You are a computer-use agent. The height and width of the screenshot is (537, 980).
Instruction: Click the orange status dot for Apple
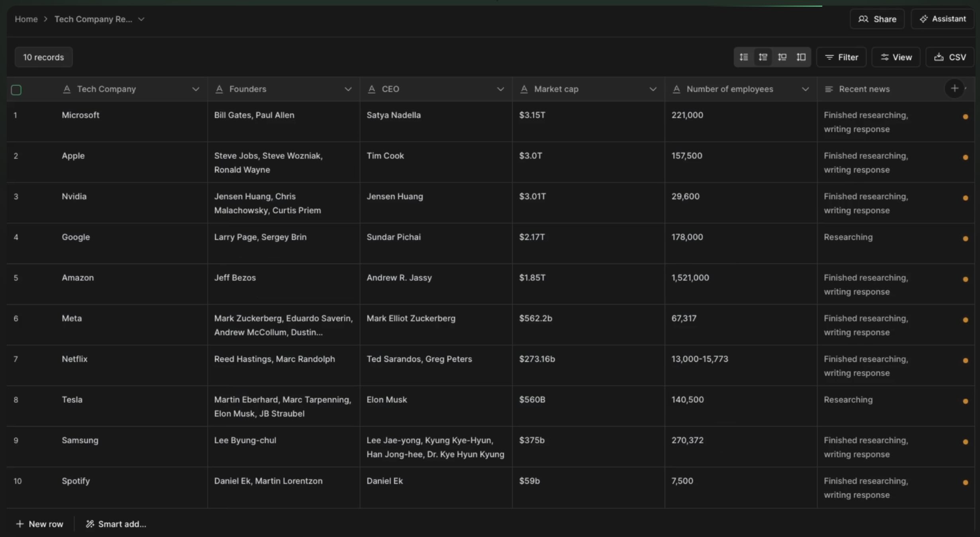point(965,157)
